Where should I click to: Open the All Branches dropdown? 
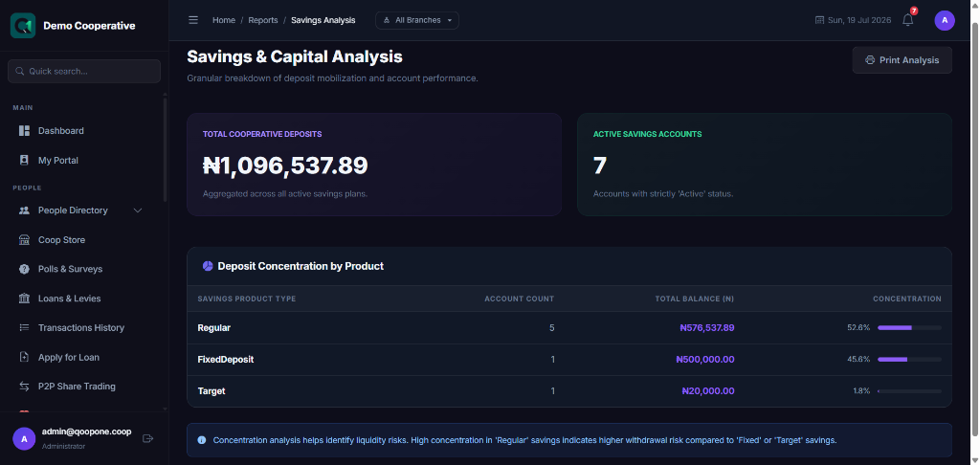pyautogui.click(x=417, y=20)
